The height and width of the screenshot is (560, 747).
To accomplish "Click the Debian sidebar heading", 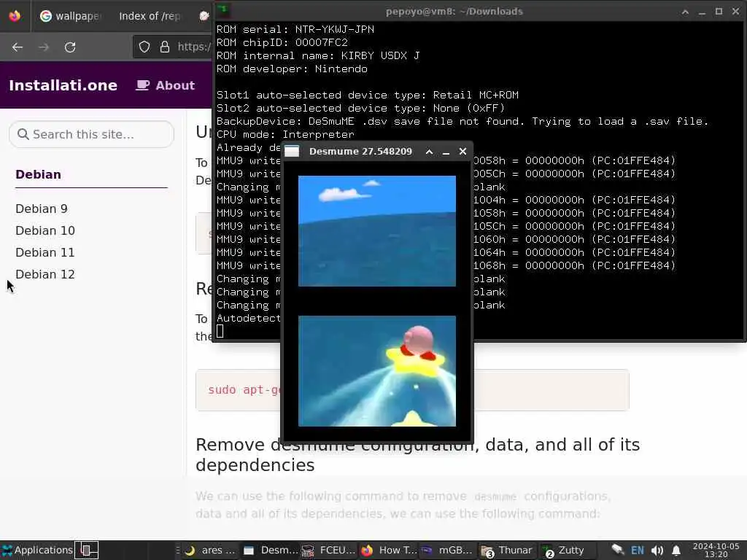I will point(38,174).
